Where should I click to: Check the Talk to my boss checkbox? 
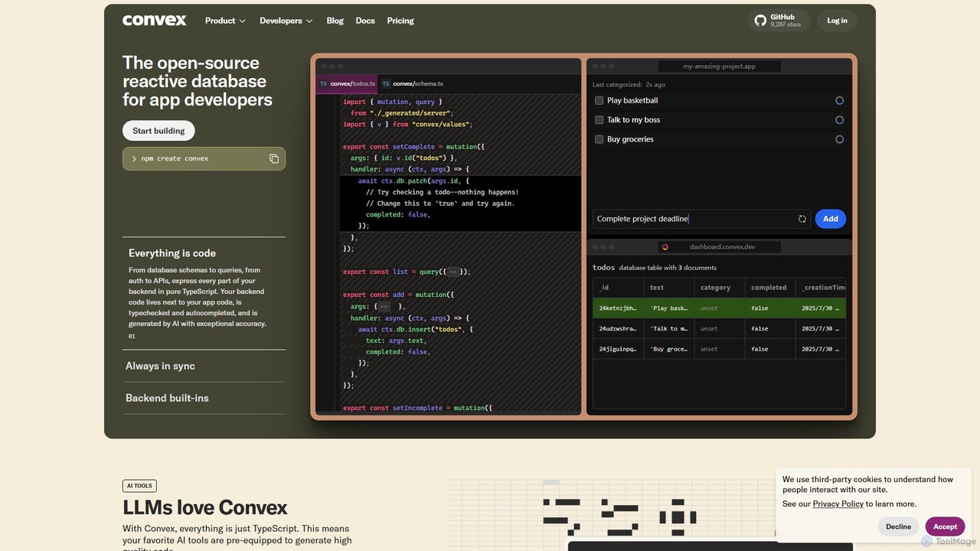[x=599, y=119]
